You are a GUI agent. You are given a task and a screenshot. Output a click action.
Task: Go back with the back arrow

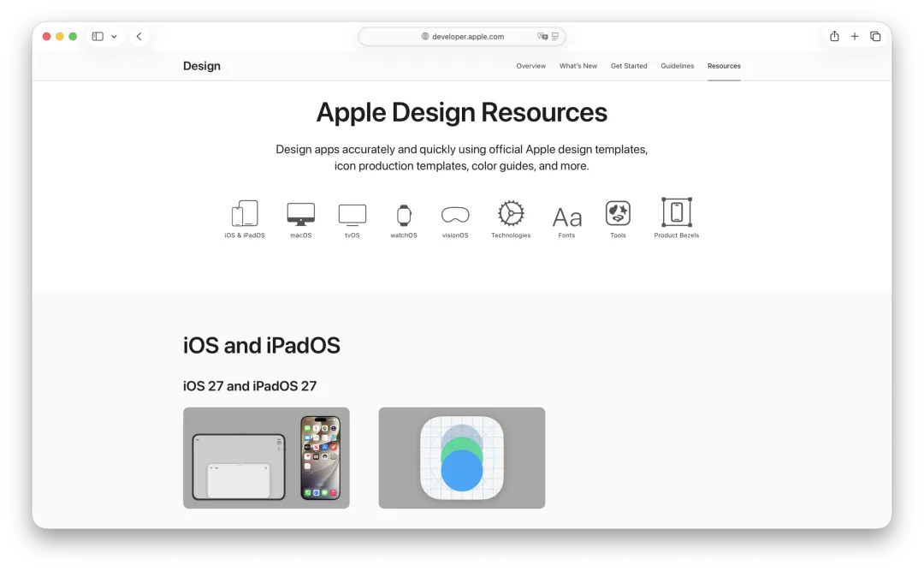pos(139,37)
